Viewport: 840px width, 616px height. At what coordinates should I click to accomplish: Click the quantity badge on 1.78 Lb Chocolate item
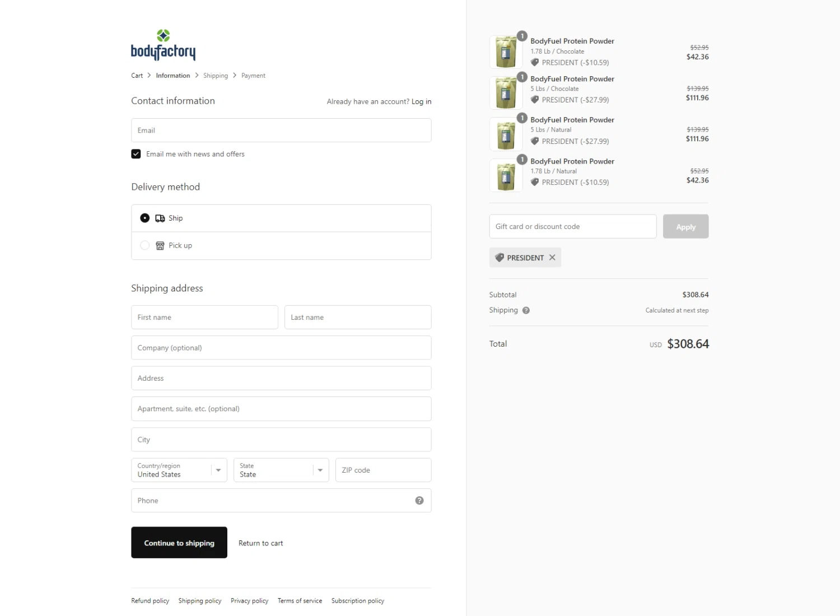pos(522,36)
